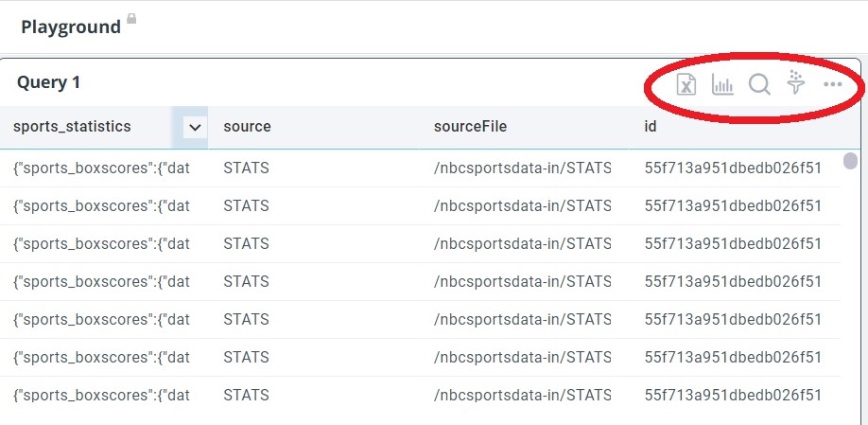
Task: Select the fifth row's sports_boxscores cell
Action: (x=101, y=319)
